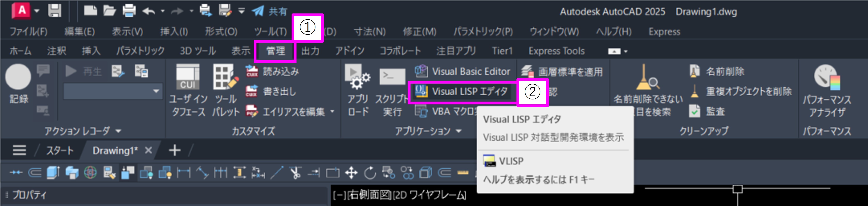Click the プロパティ palette title

(x=29, y=195)
